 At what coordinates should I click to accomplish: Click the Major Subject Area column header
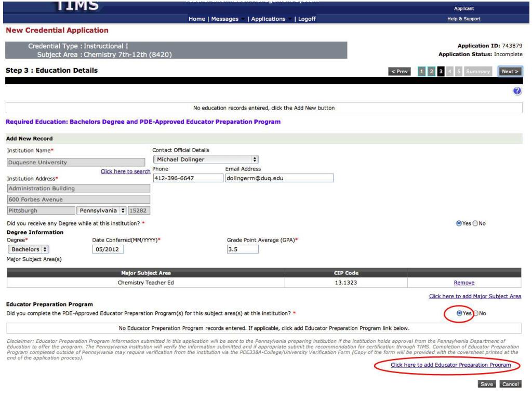(x=146, y=273)
